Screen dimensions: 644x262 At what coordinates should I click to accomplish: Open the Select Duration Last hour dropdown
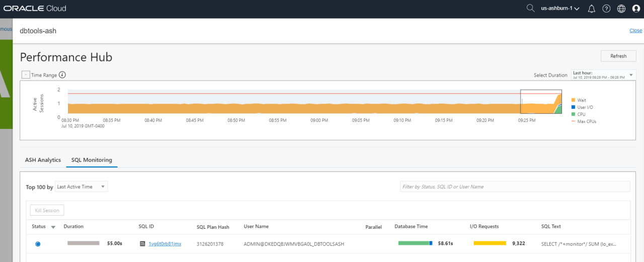(x=603, y=75)
